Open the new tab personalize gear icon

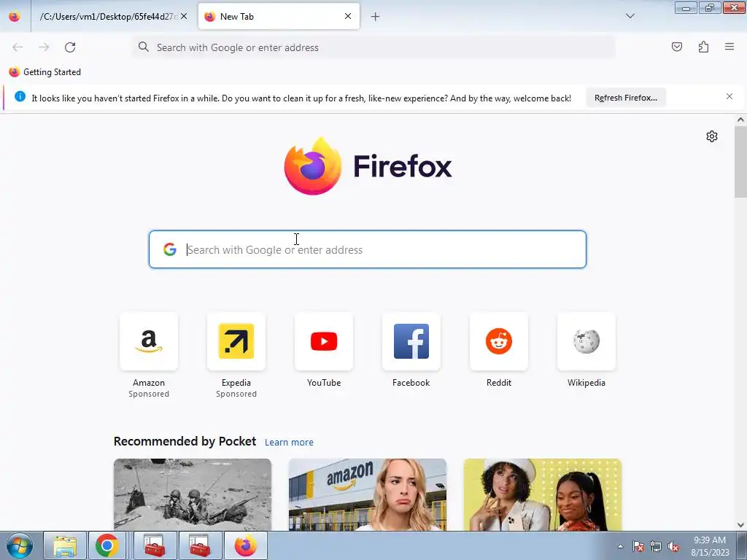(x=712, y=136)
